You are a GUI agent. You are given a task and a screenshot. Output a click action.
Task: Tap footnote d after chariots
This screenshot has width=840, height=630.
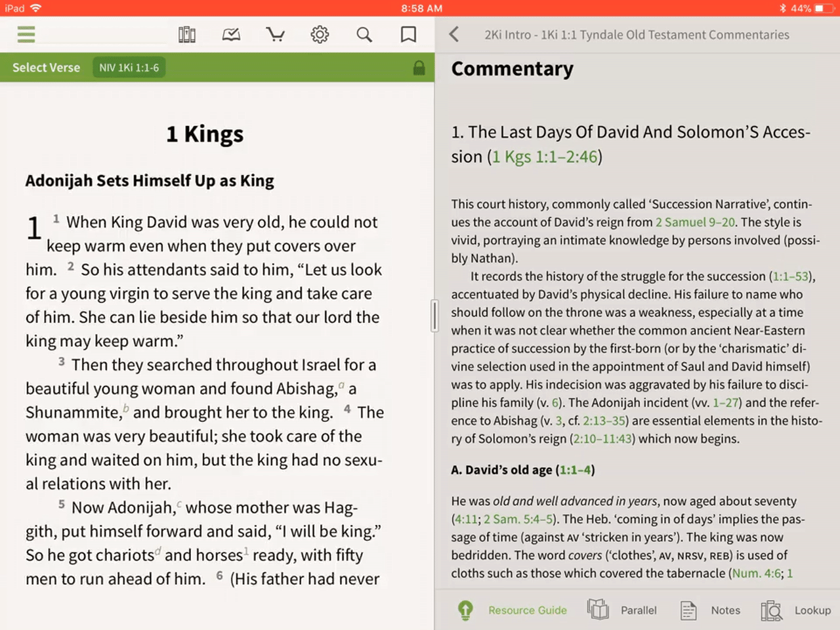pos(157,551)
